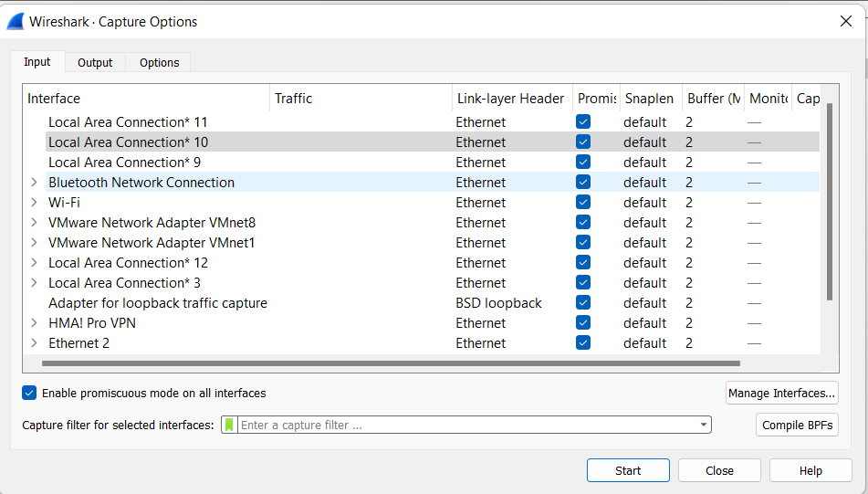The image size is (868, 494).
Task: Disable promiscuous mode for HMA! Pro VPN
Action: [583, 323]
